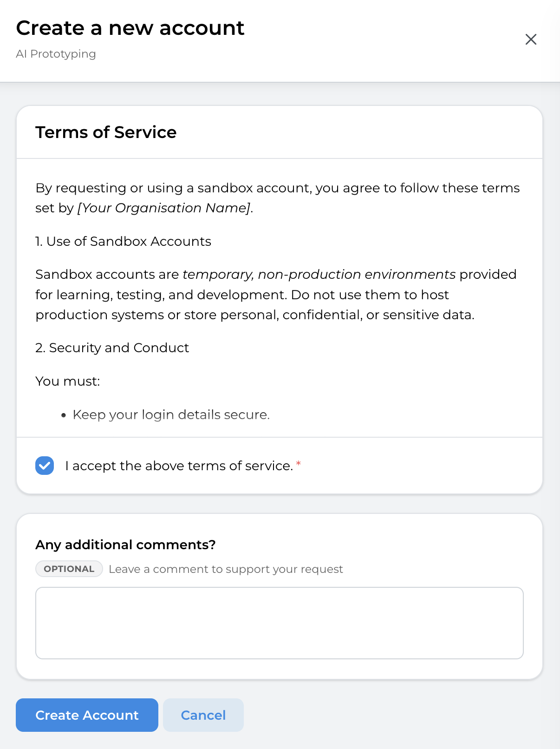This screenshot has height=749, width=560.
Task: Click the OPTIONAL badge
Action: 69,569
